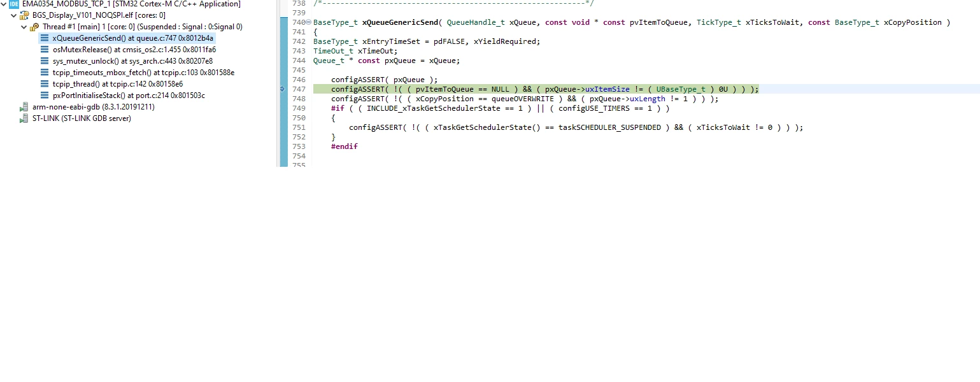Click line number 750 in the ruler
Screen dimensions: 980x382
coord(298,118)
